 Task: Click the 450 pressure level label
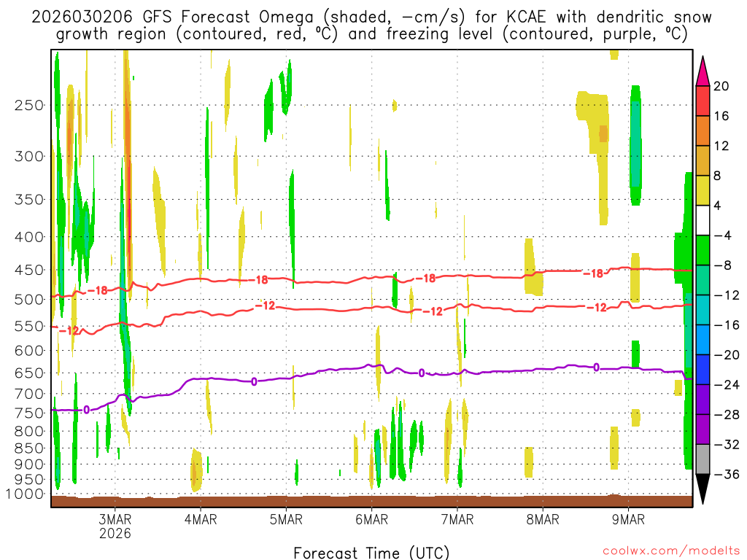[x=29, y=270]
